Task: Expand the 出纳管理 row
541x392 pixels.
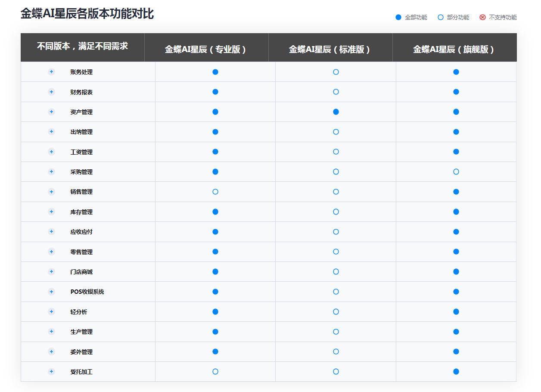Action: click(x=51, y=131)
